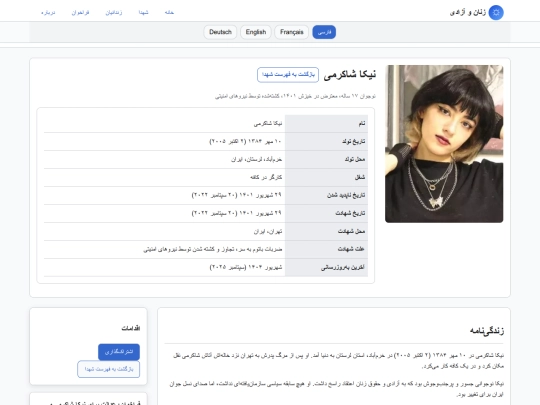This screenshot has height=405, width=540.
Task: Go to the خانه nav link
Action: click(169, 12)
